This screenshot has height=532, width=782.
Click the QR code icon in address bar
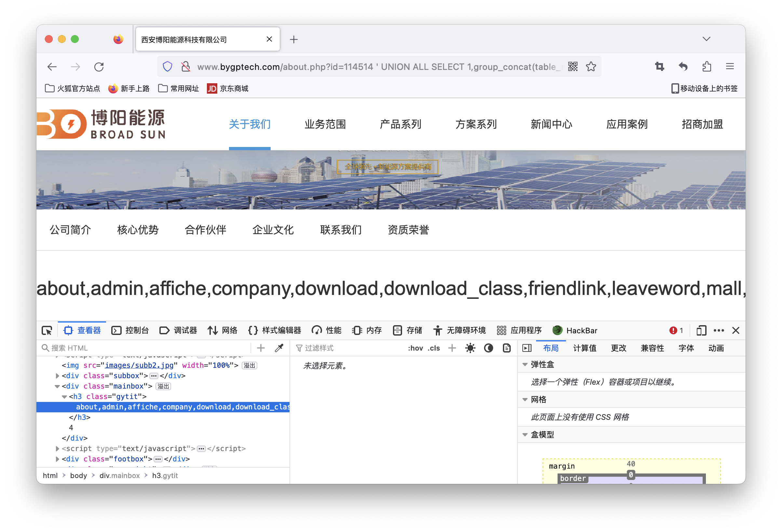[573, 67]
